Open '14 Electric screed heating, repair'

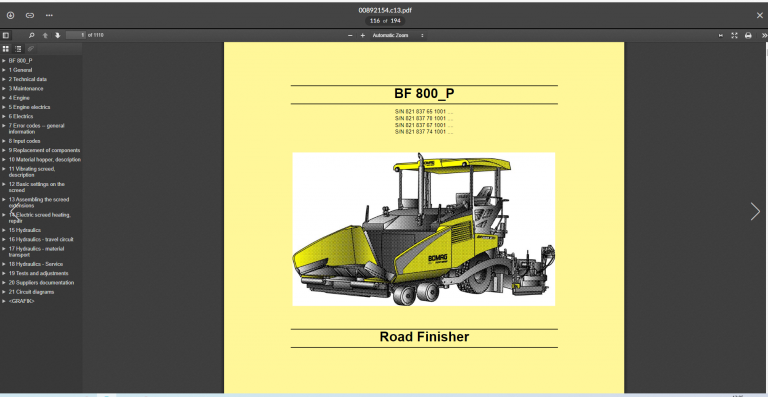point(40,218)
